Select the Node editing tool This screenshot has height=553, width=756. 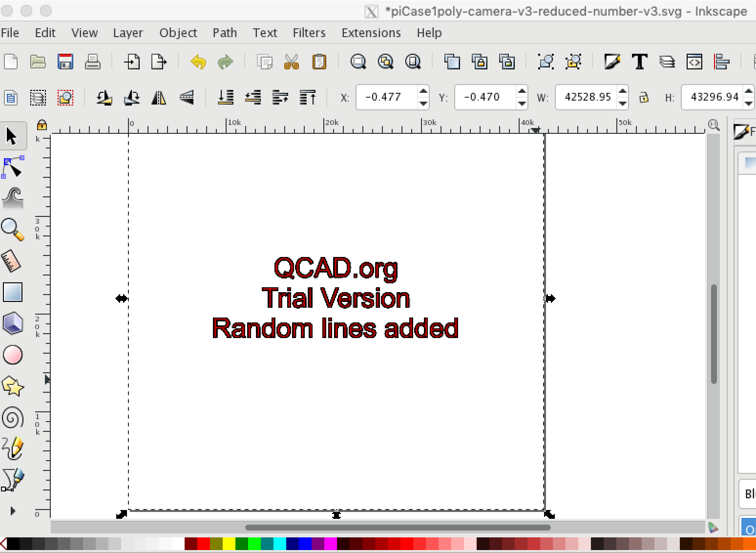pyautogui.click(x=13, y=167)
